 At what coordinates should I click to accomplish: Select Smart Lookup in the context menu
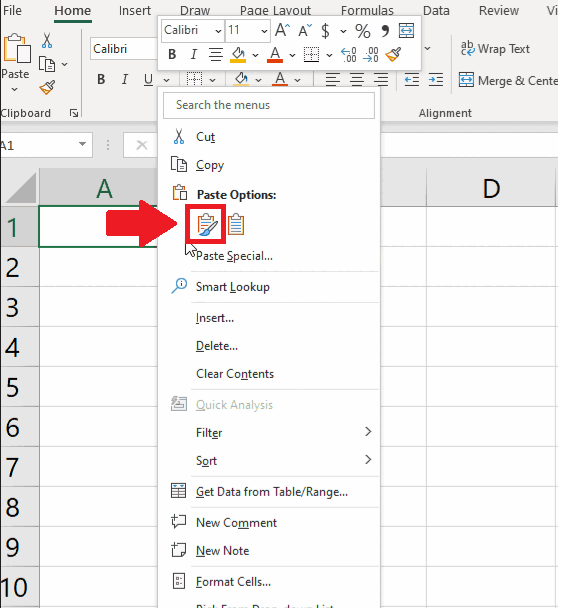pos(270,287)
